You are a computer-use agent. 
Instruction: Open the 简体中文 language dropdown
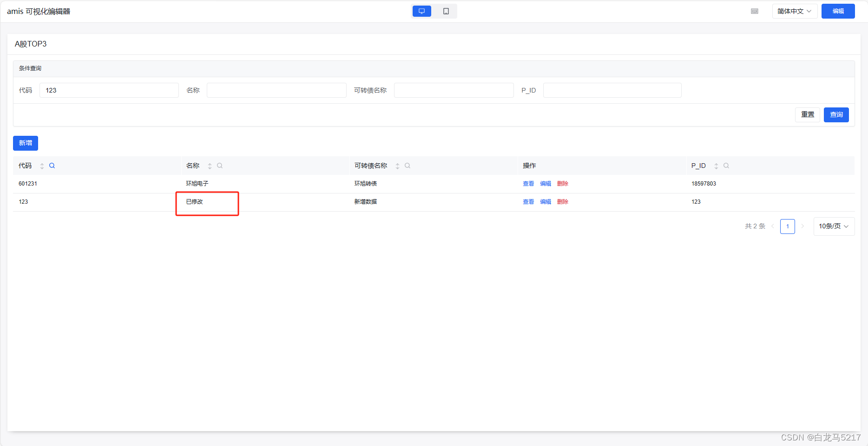pos(795,11)
